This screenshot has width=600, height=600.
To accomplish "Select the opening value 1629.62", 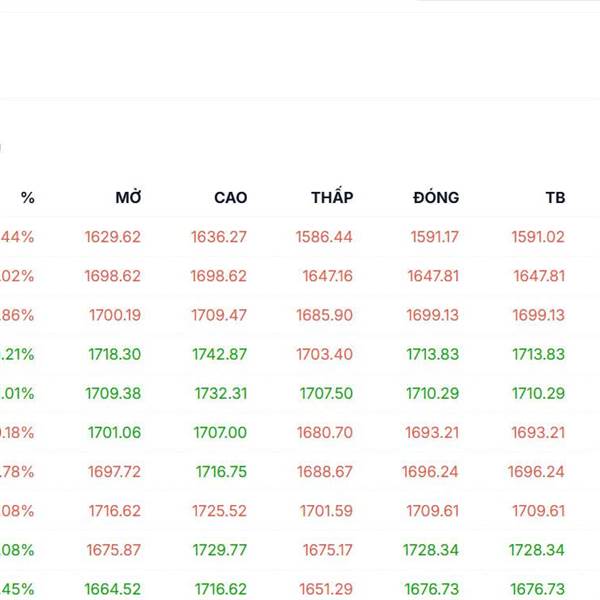I will tap(113, 237).
